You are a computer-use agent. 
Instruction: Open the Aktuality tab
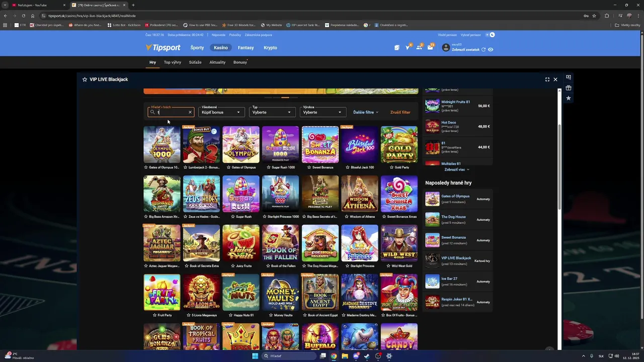pos(217,62)
